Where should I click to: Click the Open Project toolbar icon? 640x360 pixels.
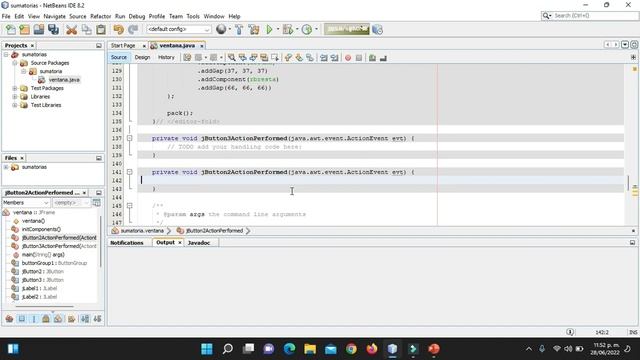39,29
